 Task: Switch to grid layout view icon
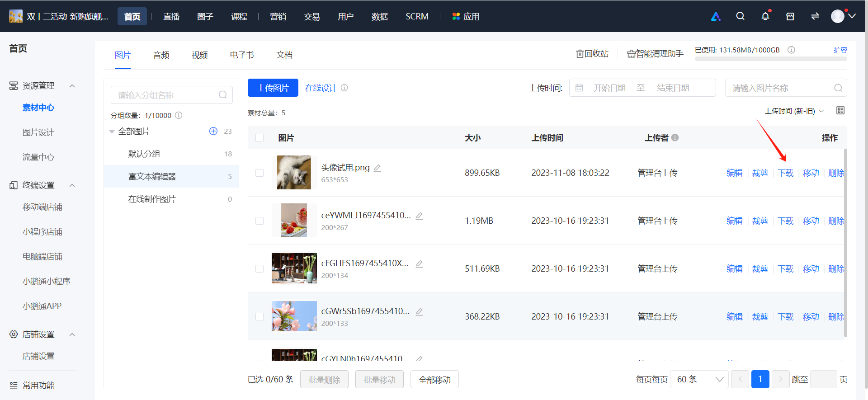point(840,110)
